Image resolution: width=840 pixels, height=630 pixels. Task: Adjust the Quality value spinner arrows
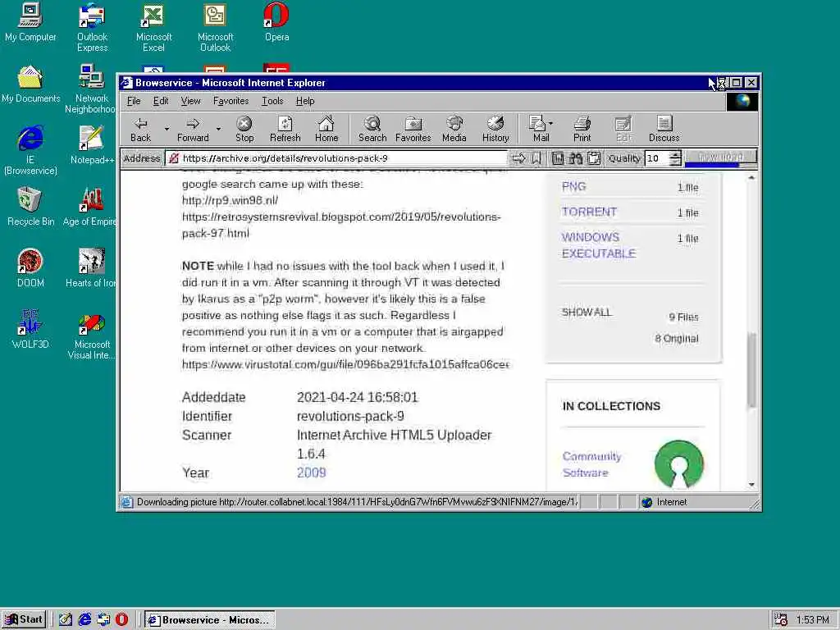[676, 158]
